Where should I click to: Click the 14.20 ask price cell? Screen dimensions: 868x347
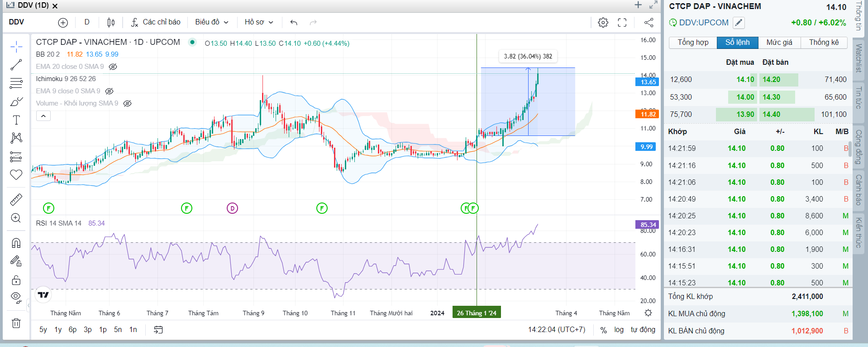coord(771,80)
